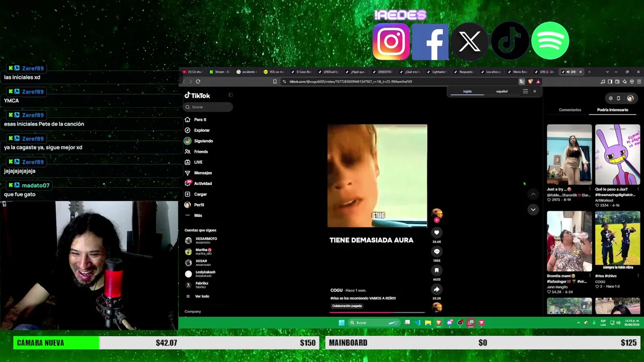
Task: Open the sound disc at the action column bottom
Action: pos(437,307)
